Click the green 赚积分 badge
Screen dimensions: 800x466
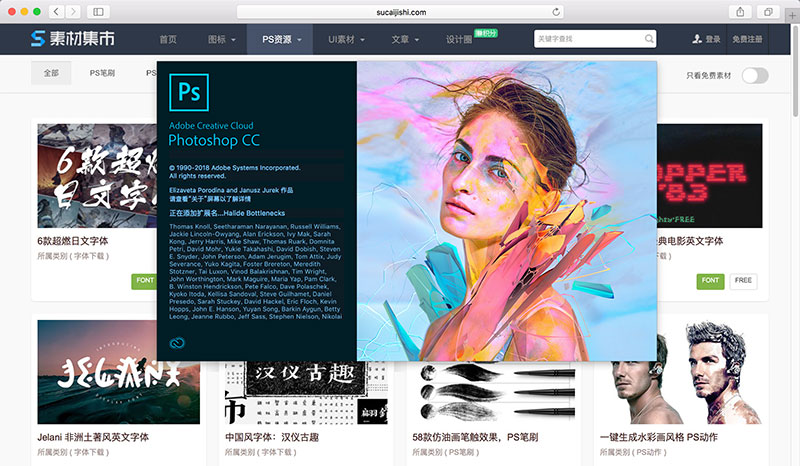coord(486,33)
